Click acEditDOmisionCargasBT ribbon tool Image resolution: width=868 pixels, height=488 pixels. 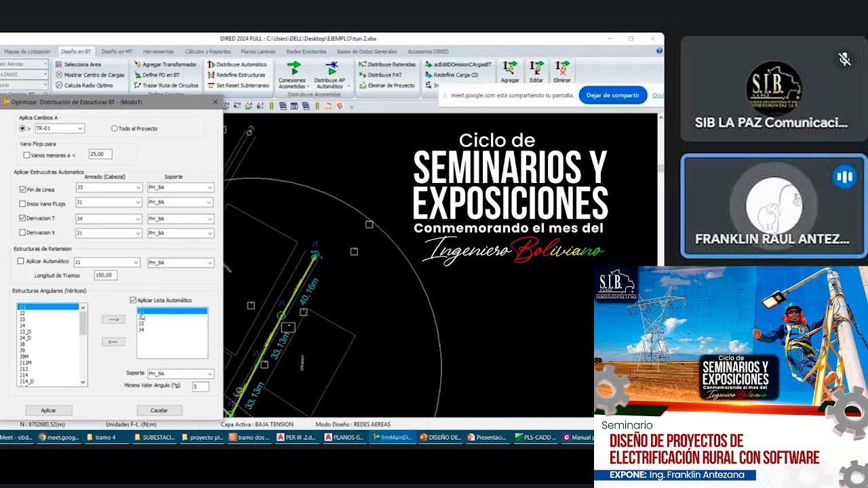(x=458, y=64)
